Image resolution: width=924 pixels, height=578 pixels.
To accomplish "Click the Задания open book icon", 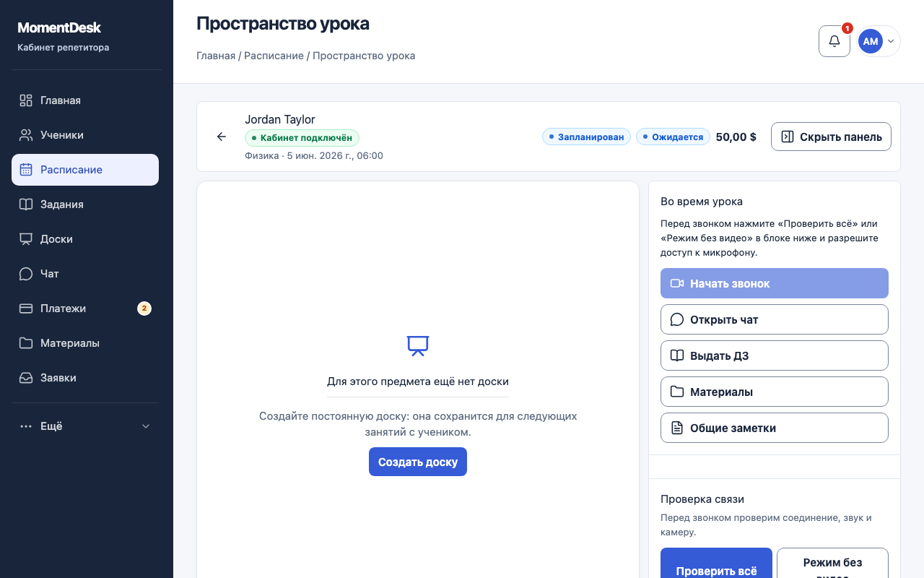I will pyautogui.click(x=26, y=204).
